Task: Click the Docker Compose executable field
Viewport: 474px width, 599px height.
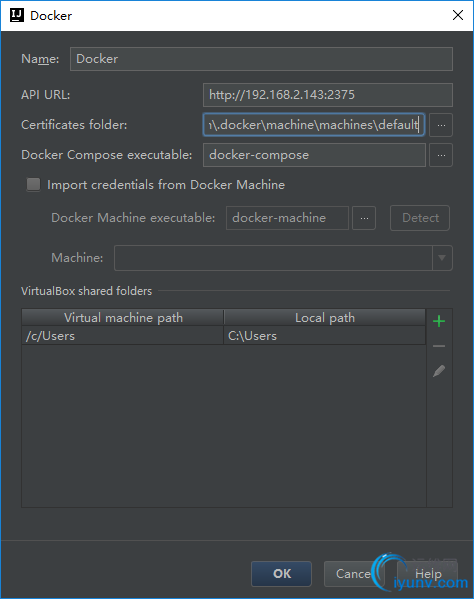Action: pyautogui.click(x=314, y=155)
